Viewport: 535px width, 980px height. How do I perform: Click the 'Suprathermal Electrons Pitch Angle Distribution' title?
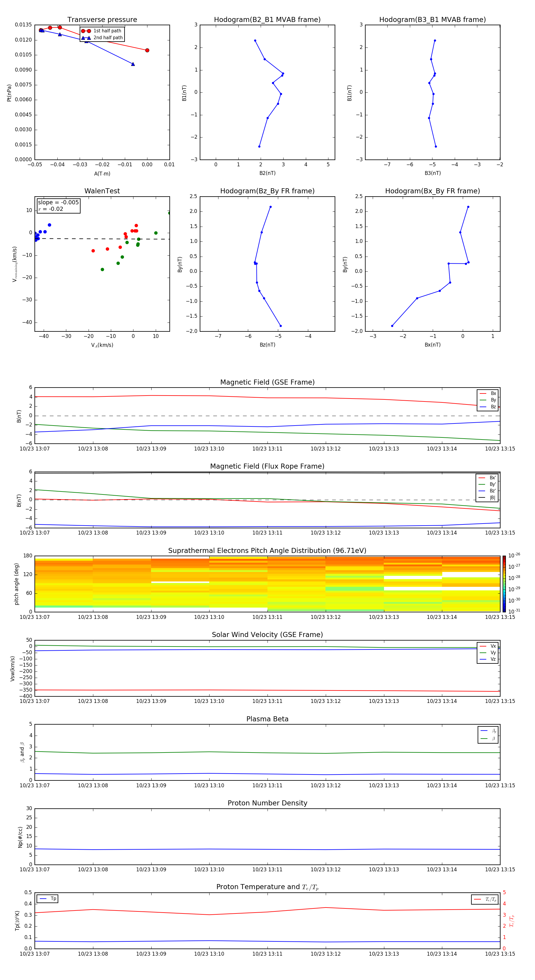click(x=267, y=551)
